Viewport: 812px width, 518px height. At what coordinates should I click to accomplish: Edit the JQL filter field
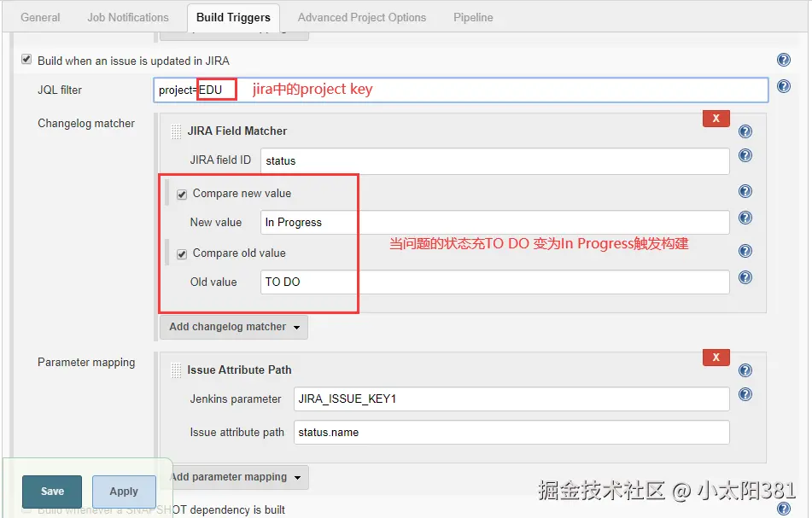click(461, 90)
